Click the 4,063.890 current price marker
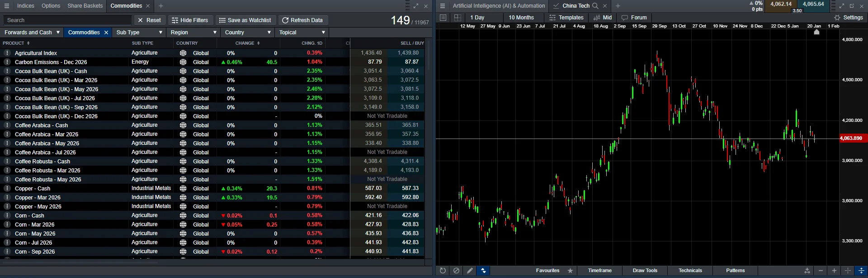 853,139
